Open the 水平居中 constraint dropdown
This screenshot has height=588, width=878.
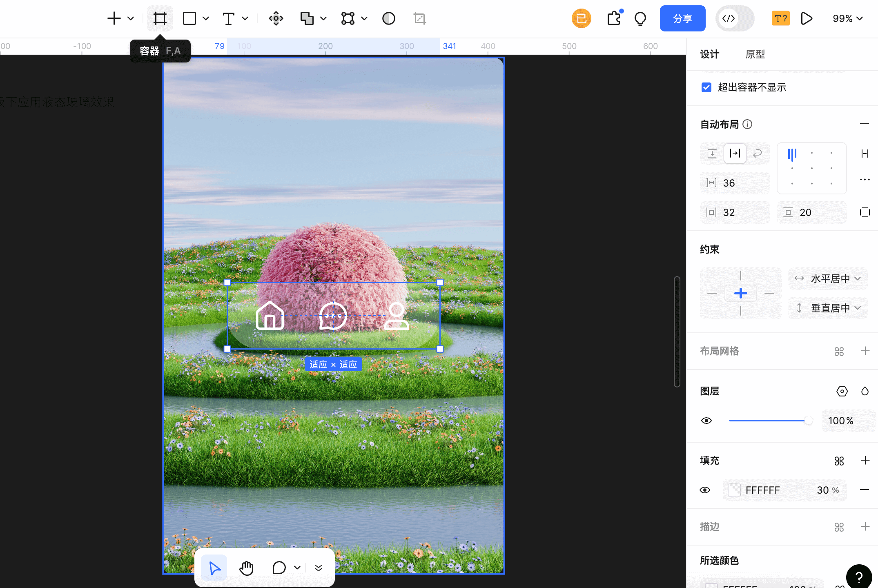[x=828, y=278]
